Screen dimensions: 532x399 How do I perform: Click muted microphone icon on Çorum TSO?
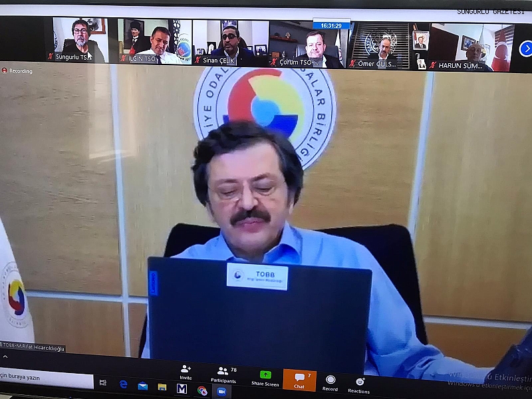[273, 62]
